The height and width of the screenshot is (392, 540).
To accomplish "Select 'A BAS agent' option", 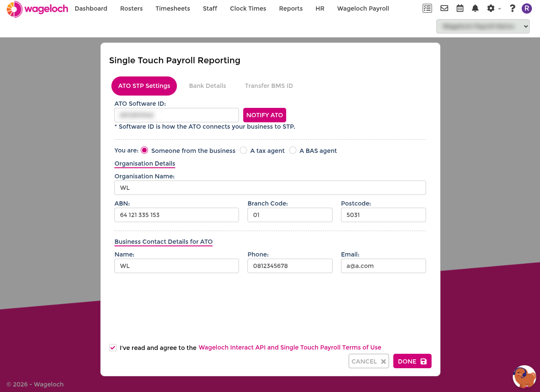I will 293,150.
